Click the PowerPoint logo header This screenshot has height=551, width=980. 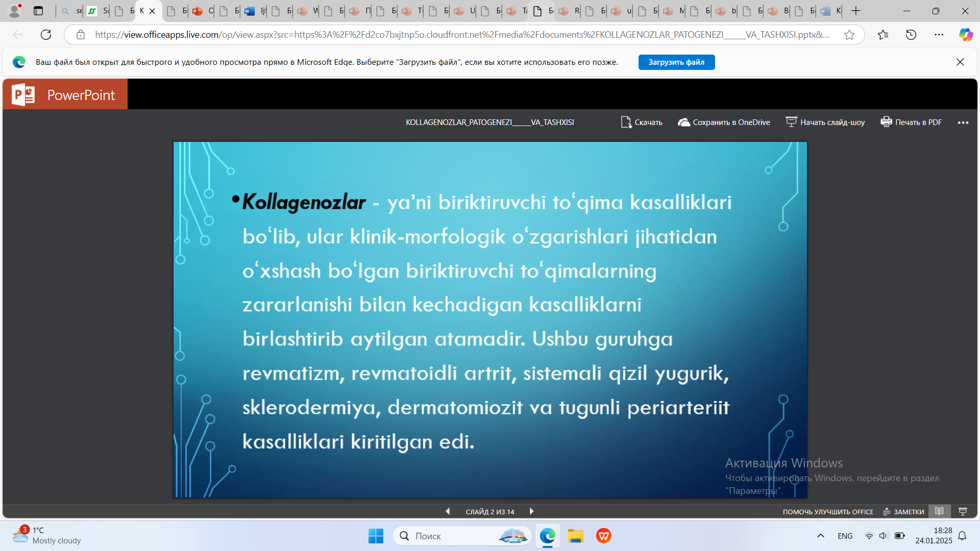[65, 94]
